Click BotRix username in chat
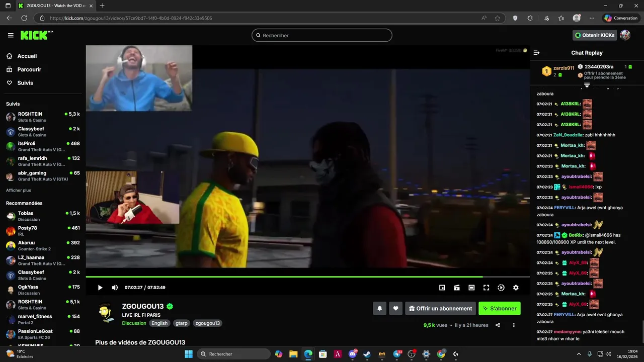 point(576,235)
